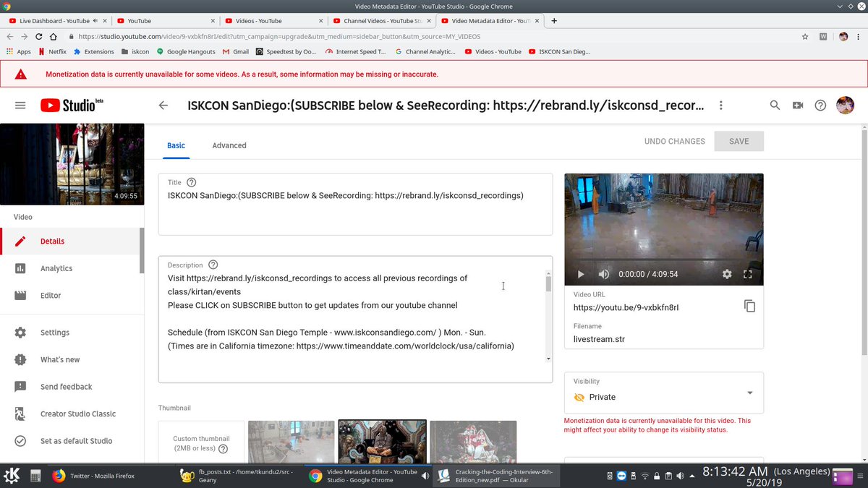868x488 pixels.
Task: Open the KDE application launcher
Action: click(12, 476)
